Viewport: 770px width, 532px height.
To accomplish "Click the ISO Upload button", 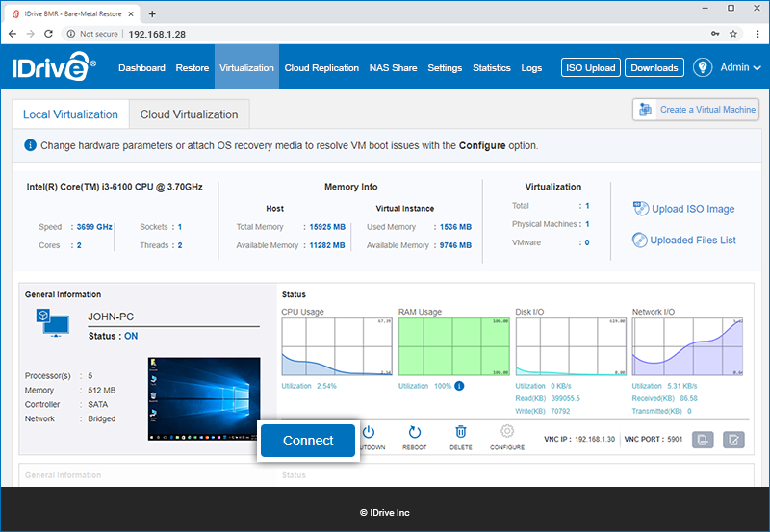I will click(x=590, y=67).
